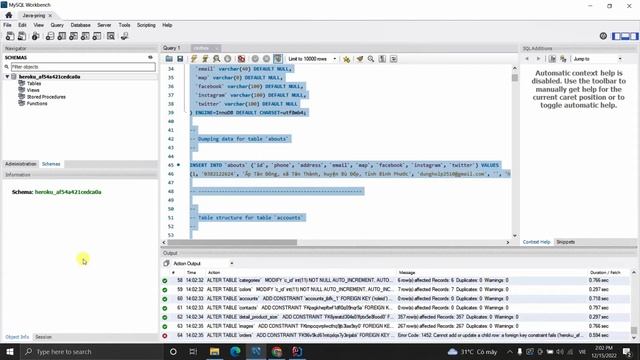Image resolution: width=640 pixels, height=360 pixels.
Task: Search table data icon in main toolbar
Action: pyautogui.click(x=111, y=36)
